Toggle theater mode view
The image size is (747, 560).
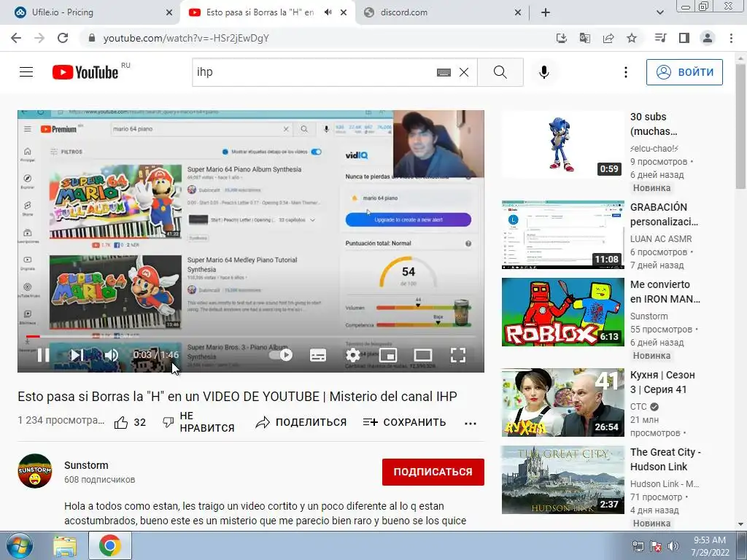[423, 355]
